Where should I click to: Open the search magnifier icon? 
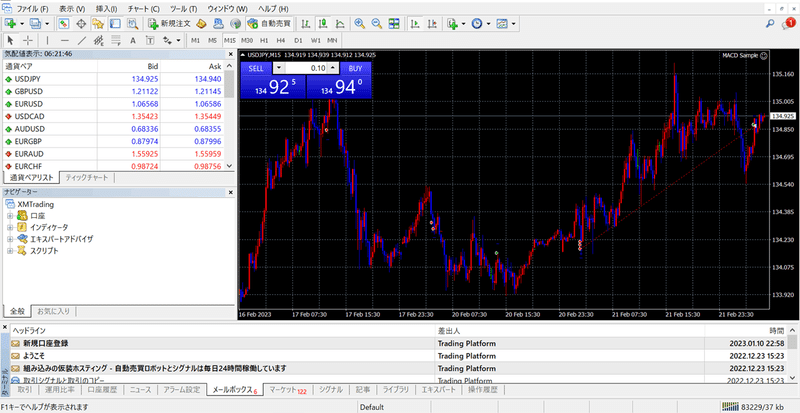[x=770, y=23]
